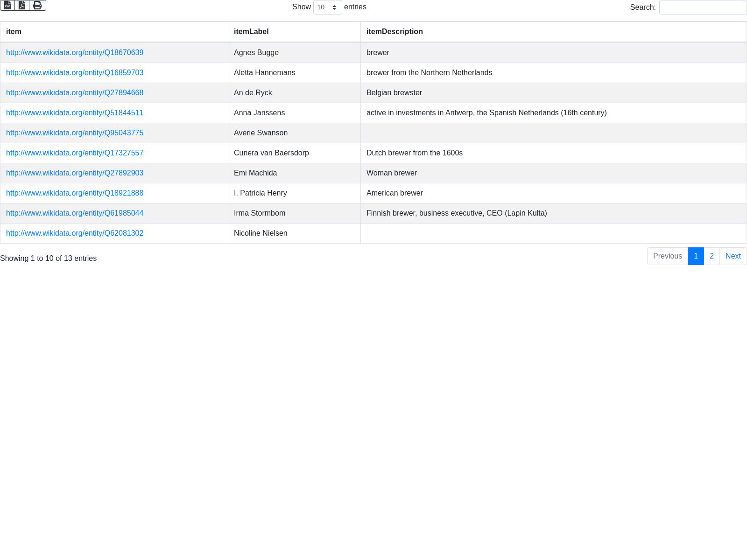The image size is (747, 560).
Task: Open Nicoline Nielsen entity Q62081302 link
Action: coord(75,233)
